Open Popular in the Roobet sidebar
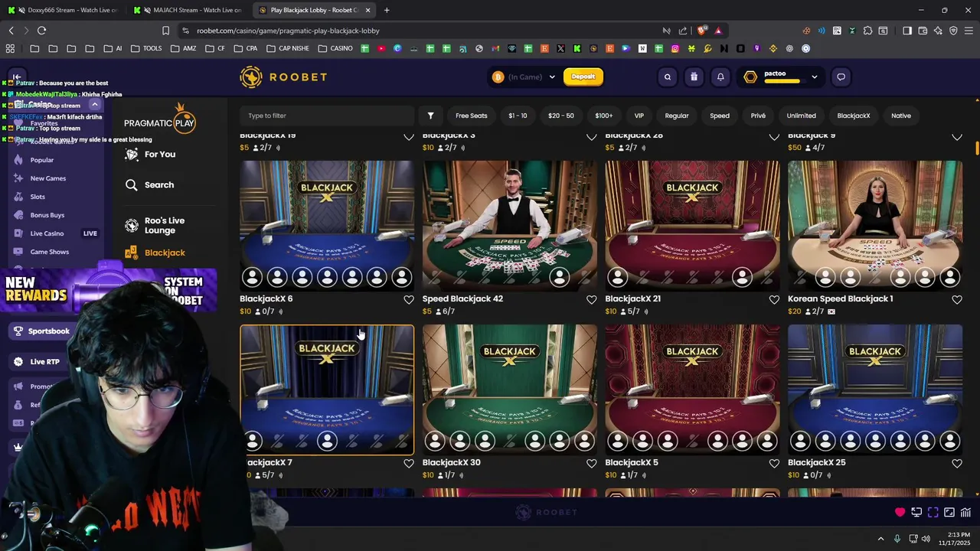 (42, 160)
